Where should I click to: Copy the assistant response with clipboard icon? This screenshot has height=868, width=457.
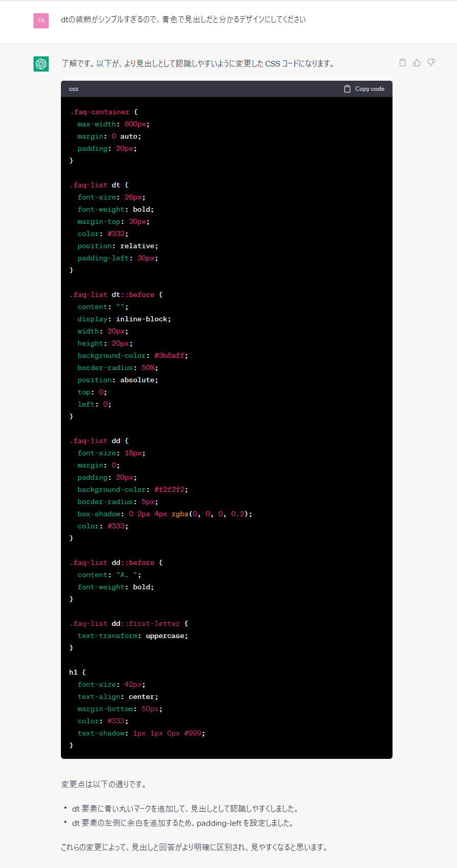point(403,62)
